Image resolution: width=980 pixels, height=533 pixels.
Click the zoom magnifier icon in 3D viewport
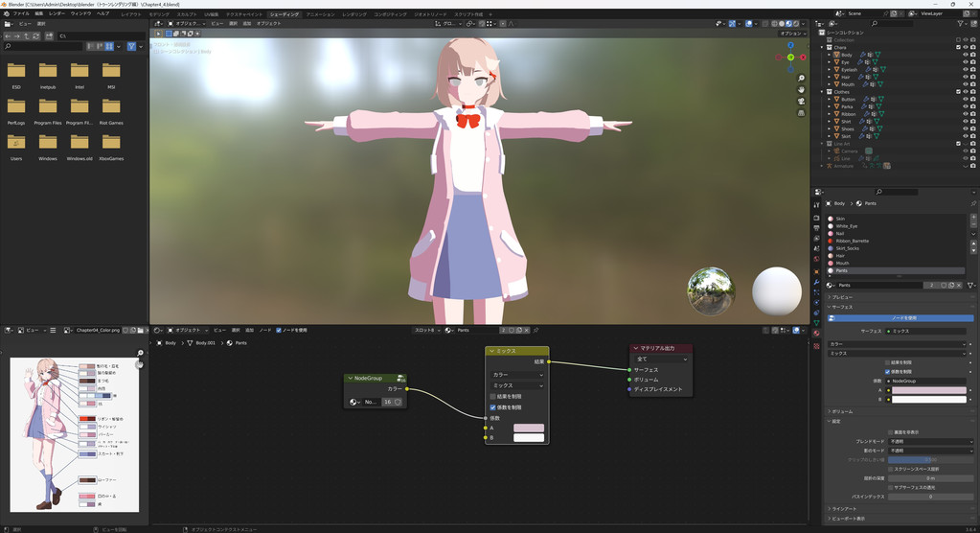pos(801,79)
